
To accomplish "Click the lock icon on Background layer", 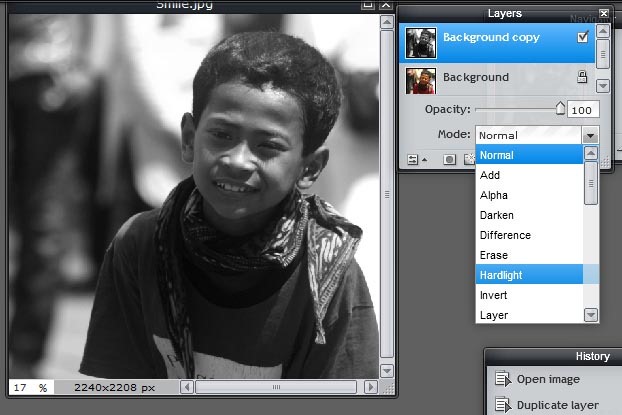I will (x=582, y=77).
